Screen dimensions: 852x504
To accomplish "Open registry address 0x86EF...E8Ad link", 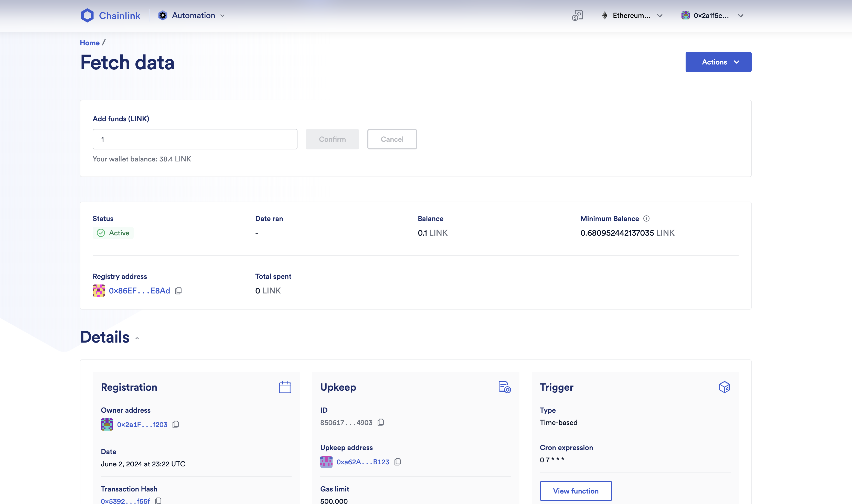I will click(x=139, y=291).
